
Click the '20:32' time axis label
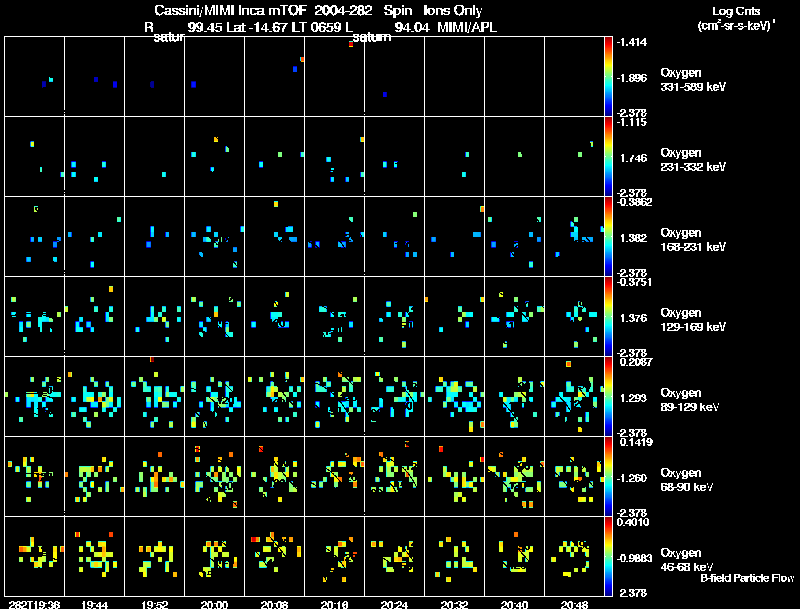pyautogui.click(x=455, y=604)
